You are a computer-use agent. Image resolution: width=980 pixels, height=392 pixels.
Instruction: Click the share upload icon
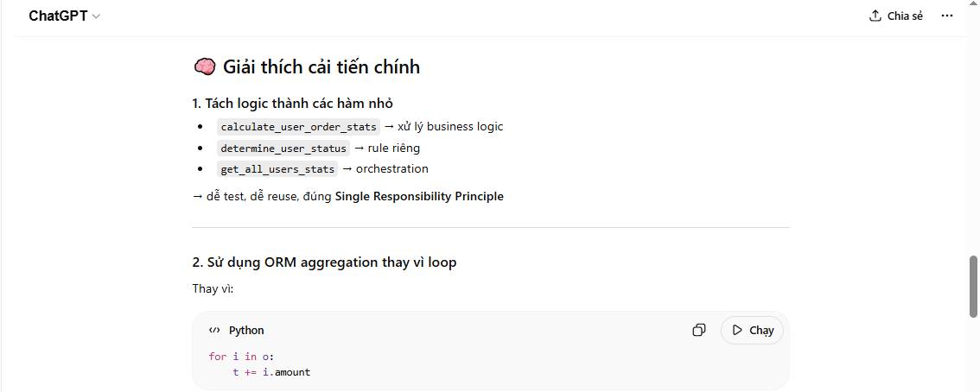click(875, 16)
